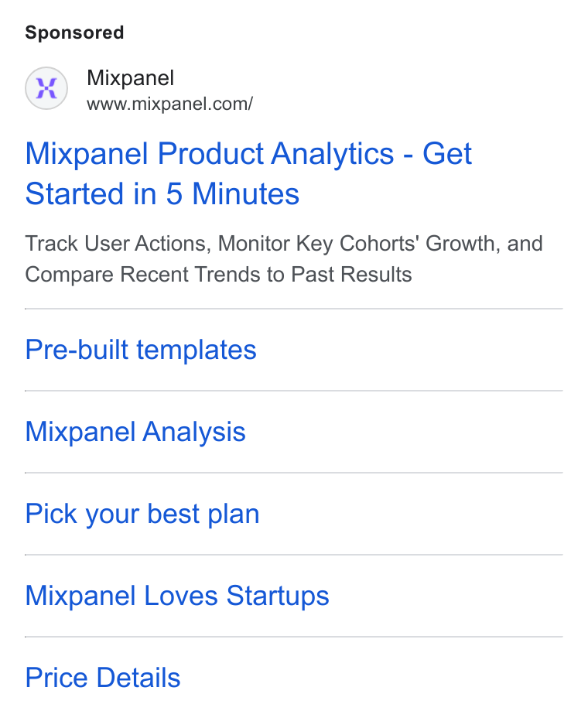The width and height of the screenshot is (588, 718).
Task: Click the word Analytics in the ad headline
Action: [x=333, y=154]
